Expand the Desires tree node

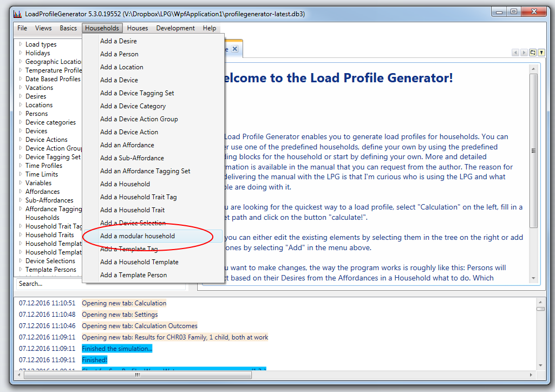pyautogui.click(x=21, y=96)
